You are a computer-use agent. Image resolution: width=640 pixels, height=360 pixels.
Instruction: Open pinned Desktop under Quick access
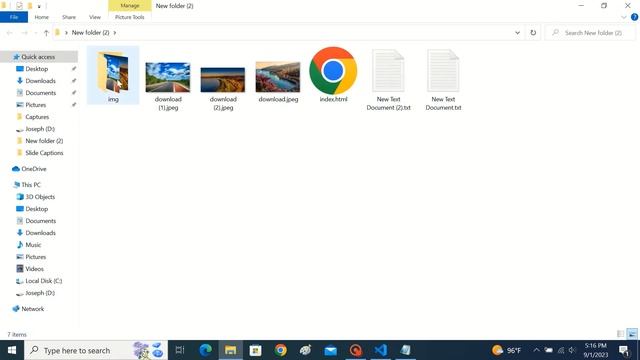[x=37, y=69]
